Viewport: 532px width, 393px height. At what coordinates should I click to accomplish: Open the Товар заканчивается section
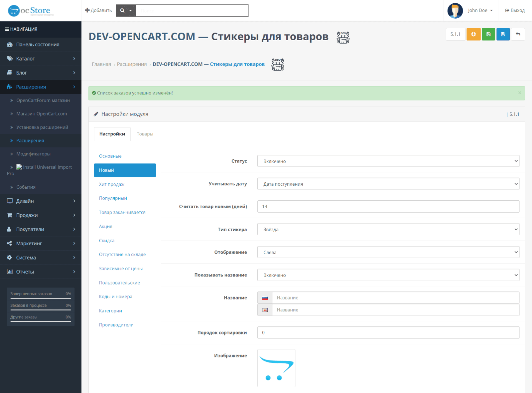125,212
